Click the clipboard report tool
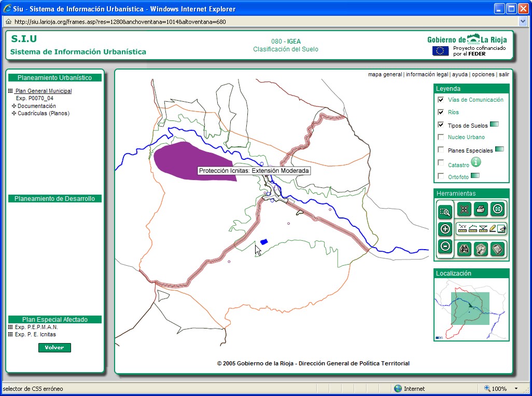Viewport: 532px width, 396px height. 497,249
